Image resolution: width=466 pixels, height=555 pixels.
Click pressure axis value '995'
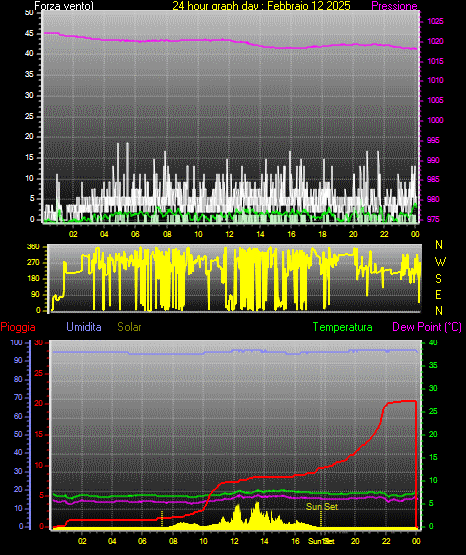[433, 141]
